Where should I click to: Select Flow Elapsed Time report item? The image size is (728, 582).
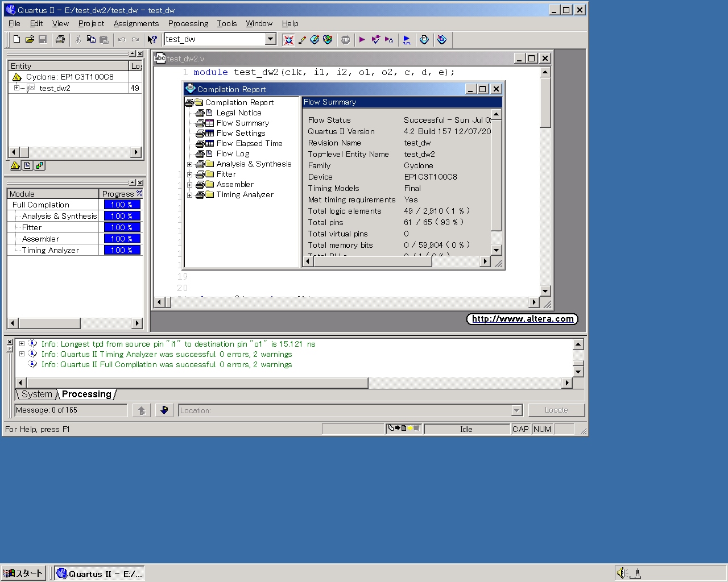249,143
